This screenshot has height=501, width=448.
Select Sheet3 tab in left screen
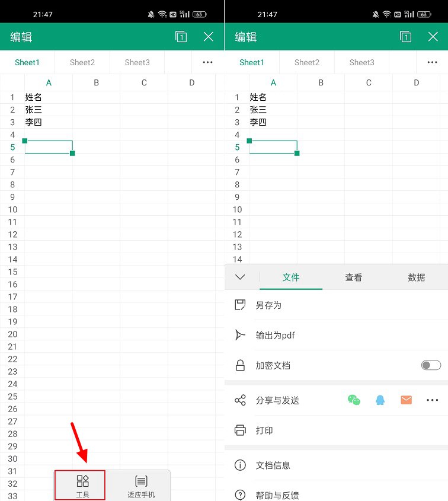(x=137, y=62)
